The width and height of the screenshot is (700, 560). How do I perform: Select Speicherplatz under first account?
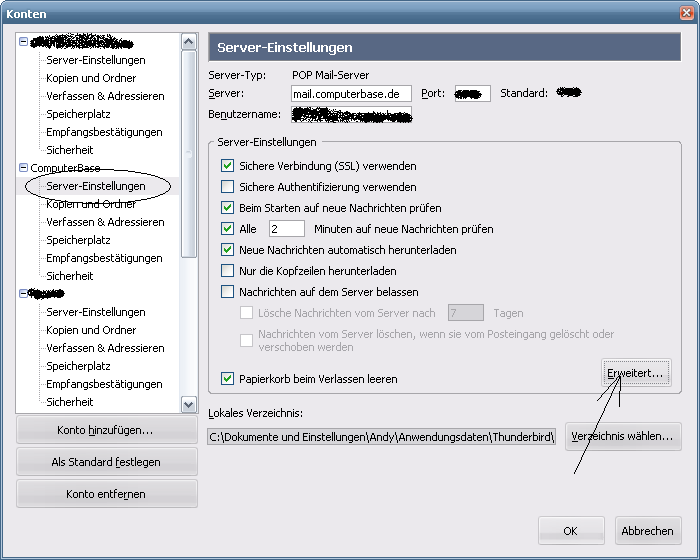(x=79, y=114)
